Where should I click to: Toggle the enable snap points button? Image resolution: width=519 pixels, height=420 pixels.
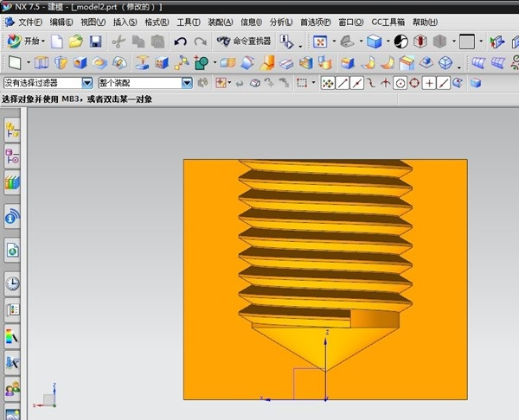(x=328, y=83)
